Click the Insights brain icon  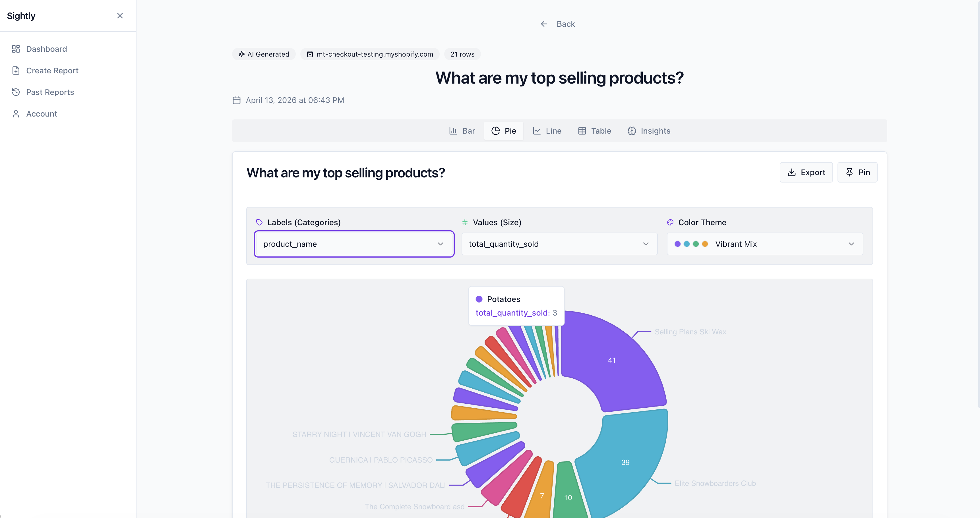click(x=632, y=131)
